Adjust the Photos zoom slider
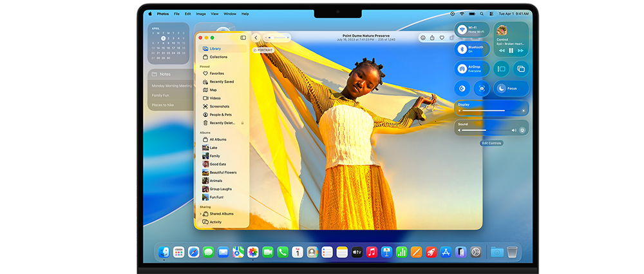Viewport: 644px width, 274px height. [277, 38]
